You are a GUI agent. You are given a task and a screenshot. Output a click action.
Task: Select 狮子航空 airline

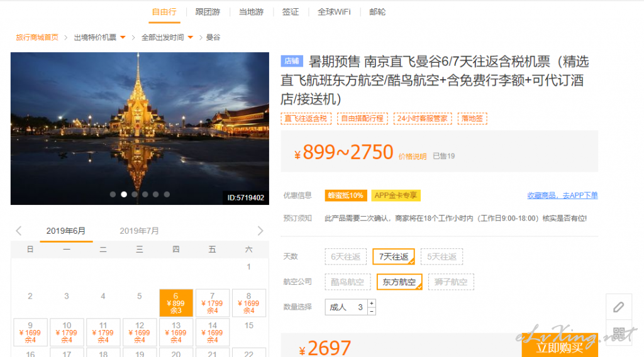click(x=451, y=282)
